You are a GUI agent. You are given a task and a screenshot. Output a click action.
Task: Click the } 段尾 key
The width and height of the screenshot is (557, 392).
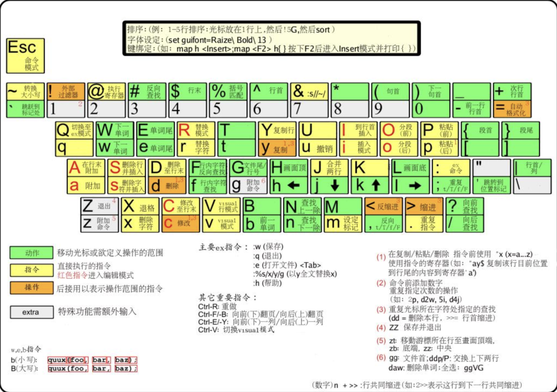click(x=520, y=130)
